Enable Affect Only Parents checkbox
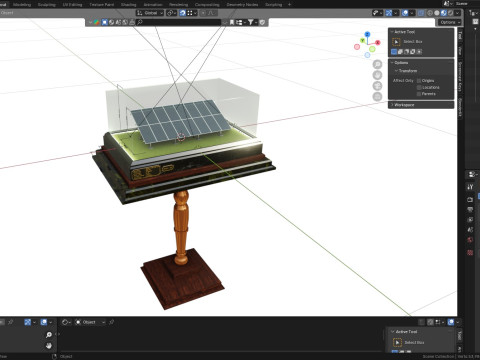Screen dimensions: 480x360 tap(419, 94)
